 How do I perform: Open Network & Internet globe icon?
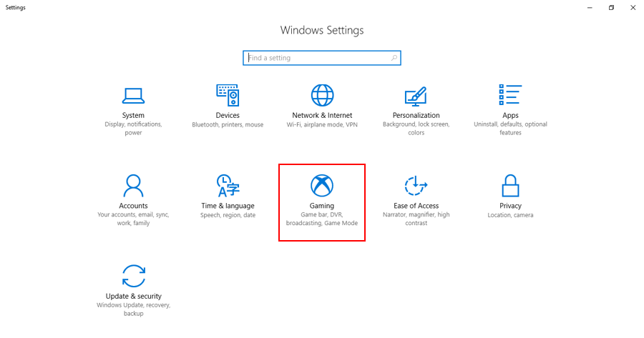click(322, 95)
